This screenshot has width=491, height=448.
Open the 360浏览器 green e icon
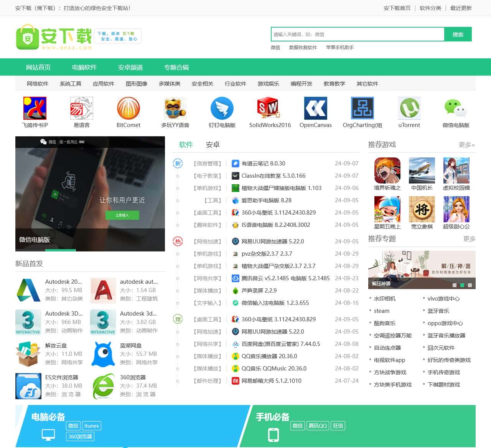(103, 386)
